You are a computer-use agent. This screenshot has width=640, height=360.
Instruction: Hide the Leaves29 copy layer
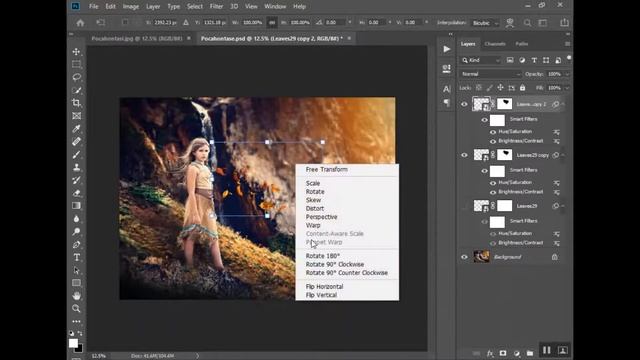[x=464, y=155]
